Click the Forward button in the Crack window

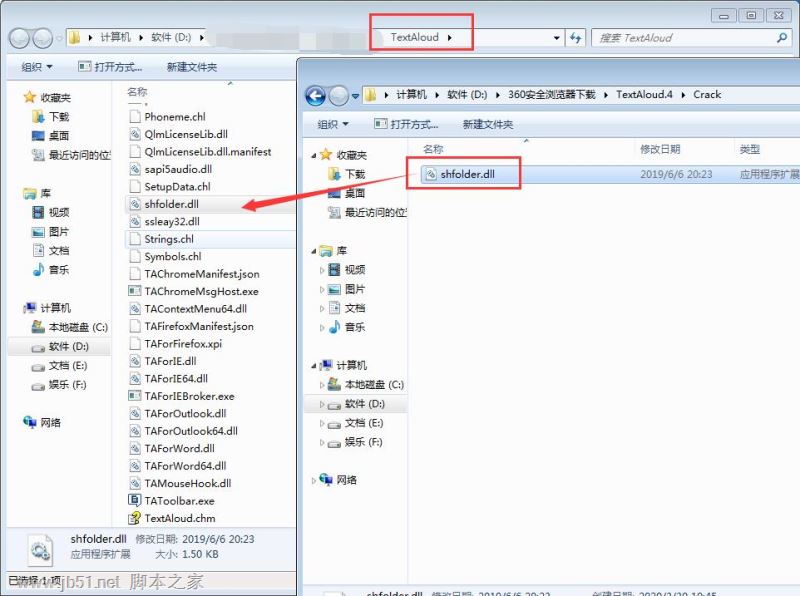(338, 95)
